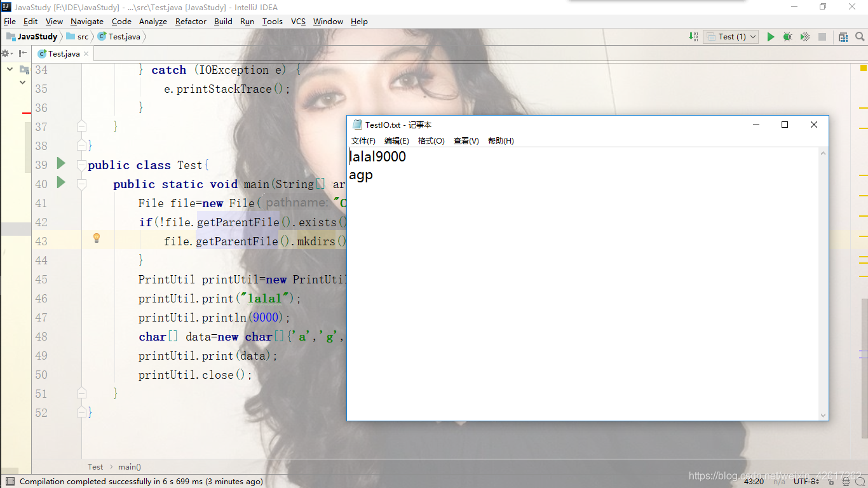
Task: Fold the main method at line 40
Action: (x=81, y=184)
